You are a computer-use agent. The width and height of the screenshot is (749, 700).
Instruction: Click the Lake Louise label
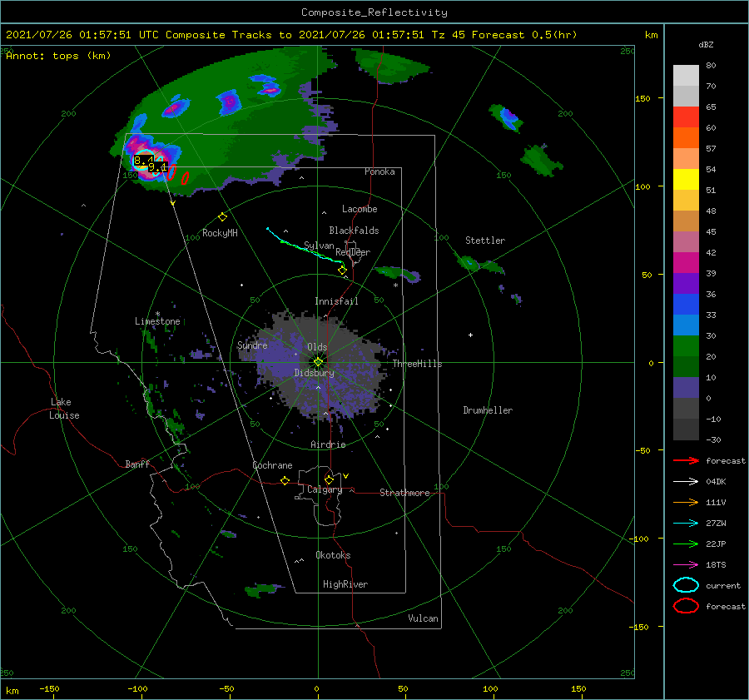pyautogui.click(x=64, y=409)
